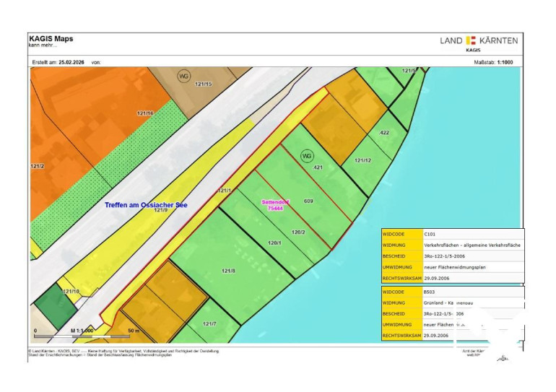
Task: Select parcel 120/2
Action: [298, 232]
